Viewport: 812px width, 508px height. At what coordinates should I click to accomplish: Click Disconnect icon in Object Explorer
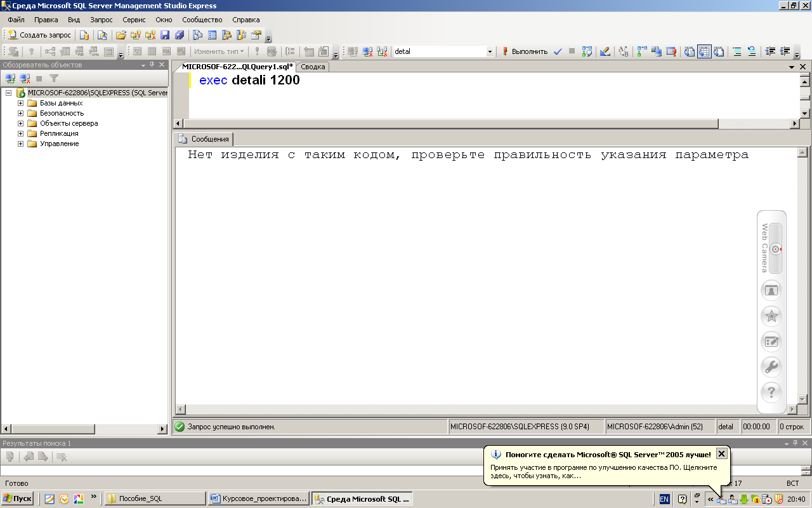[x=25, y=78]
